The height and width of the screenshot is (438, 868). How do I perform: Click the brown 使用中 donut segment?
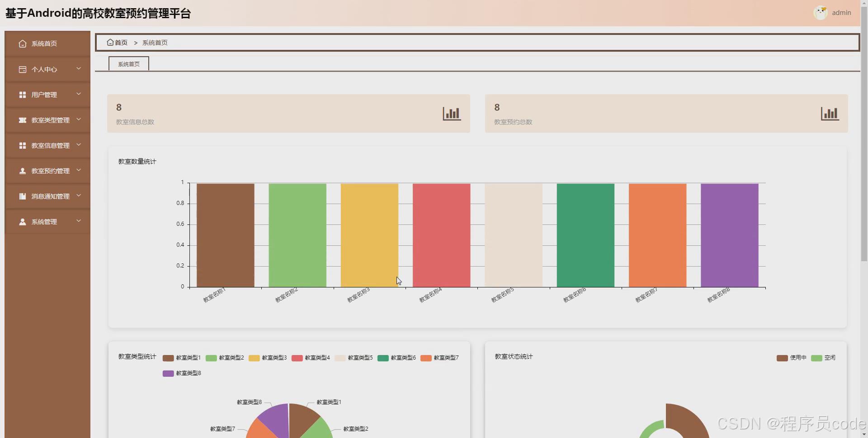pyautogui.click(x=687, y=421)
